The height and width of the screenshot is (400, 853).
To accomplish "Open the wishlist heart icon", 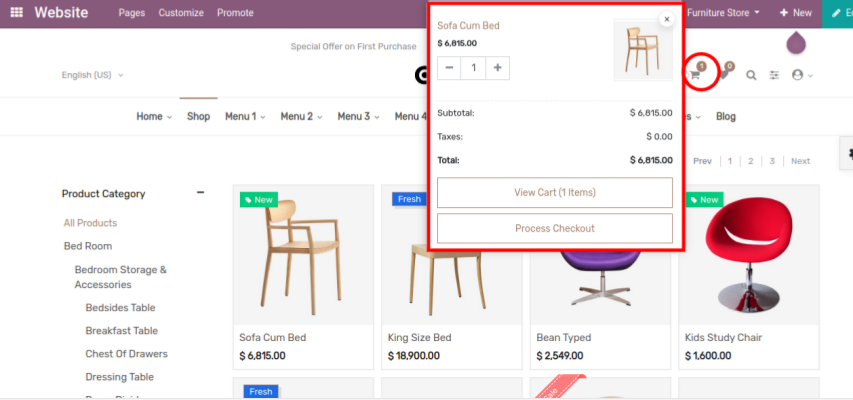I will click(723, 75).
